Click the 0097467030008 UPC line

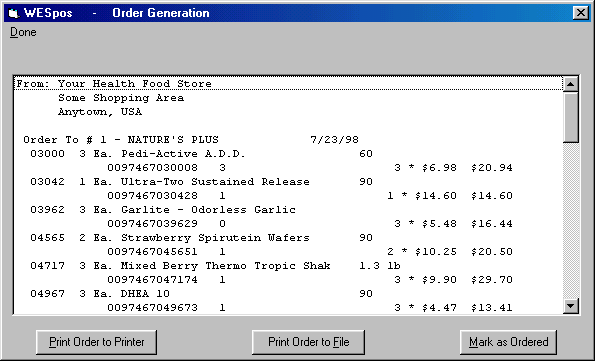tap(288, 168)
